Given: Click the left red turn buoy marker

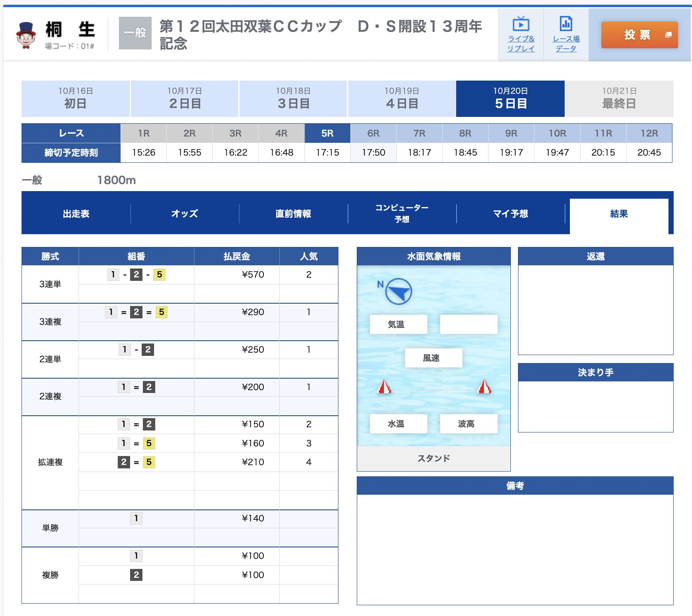Looking at the screenshot, I should click(384, 386).
